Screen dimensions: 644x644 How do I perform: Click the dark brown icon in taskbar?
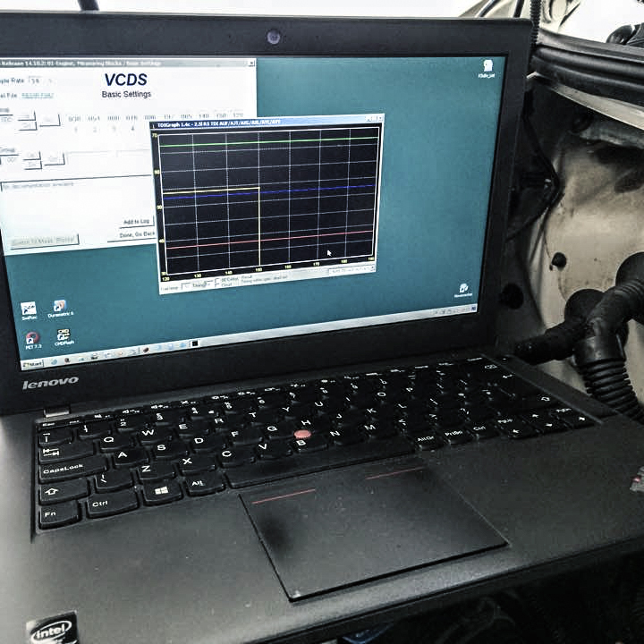click(145, 350)
